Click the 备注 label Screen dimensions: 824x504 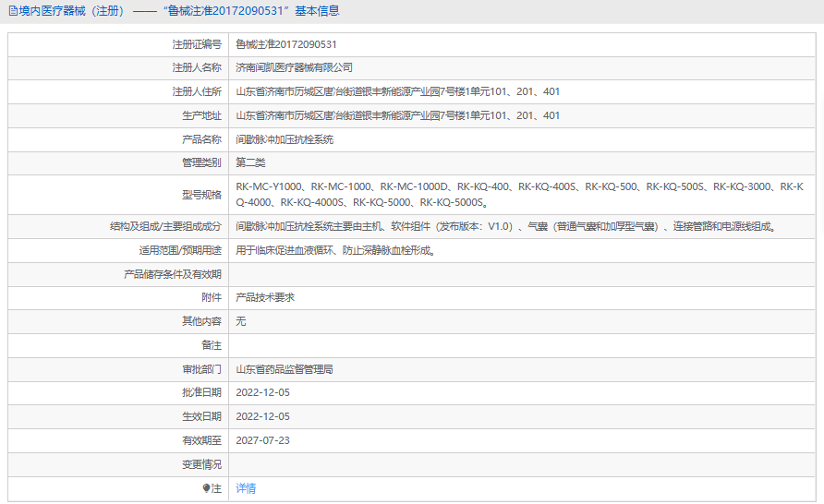212,345
